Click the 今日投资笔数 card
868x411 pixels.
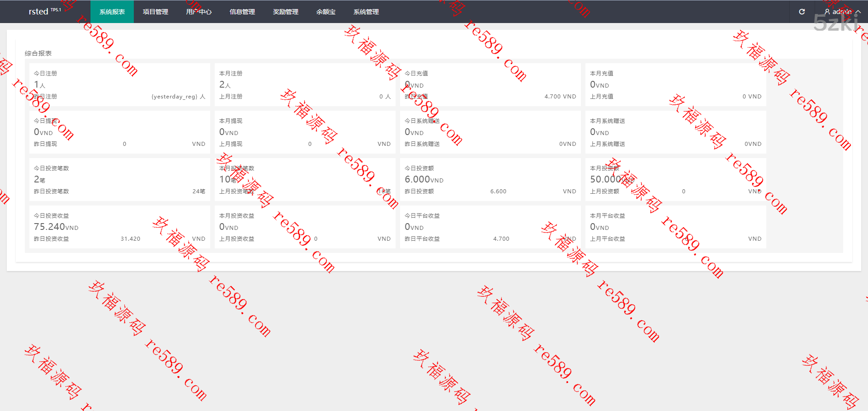pyautogui.click(x=119, y=180)
